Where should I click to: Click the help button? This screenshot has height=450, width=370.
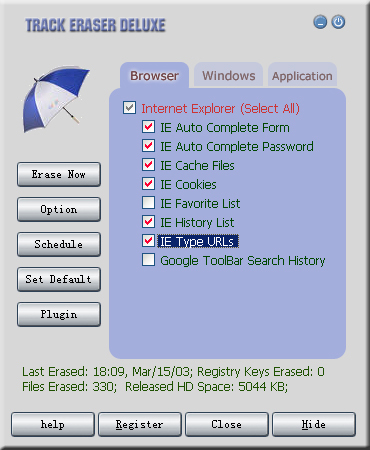point(53,424)
